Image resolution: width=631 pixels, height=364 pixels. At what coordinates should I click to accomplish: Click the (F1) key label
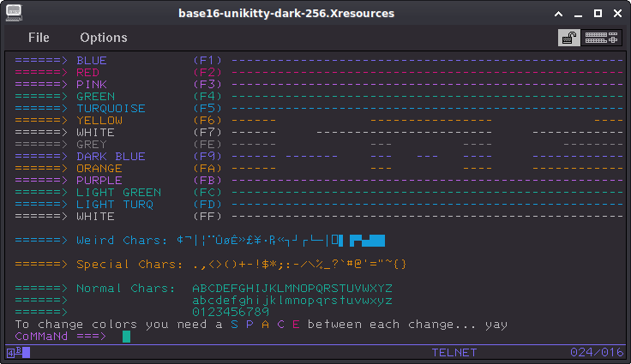tap(207, 60)
